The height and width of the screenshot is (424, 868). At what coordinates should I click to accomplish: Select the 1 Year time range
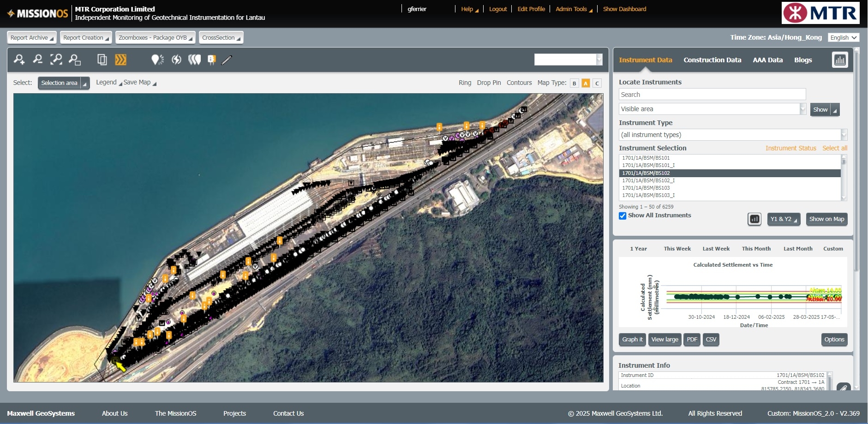[638, 249]
